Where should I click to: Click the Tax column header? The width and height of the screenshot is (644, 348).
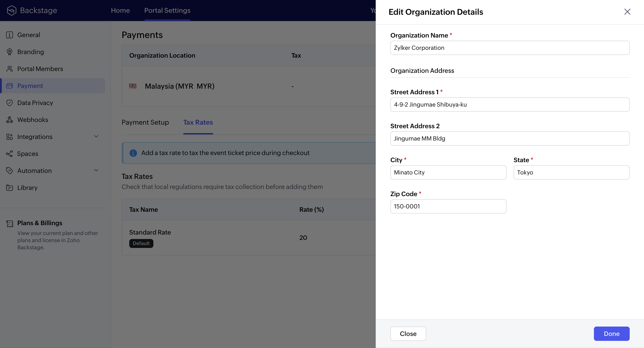296,55
